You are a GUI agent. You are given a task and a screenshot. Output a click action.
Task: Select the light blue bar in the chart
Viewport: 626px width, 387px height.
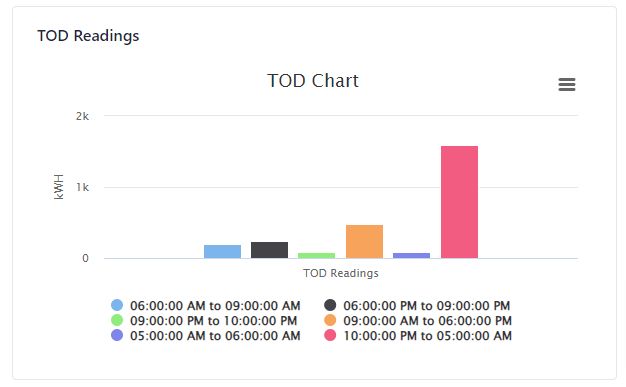pos(222,252)
